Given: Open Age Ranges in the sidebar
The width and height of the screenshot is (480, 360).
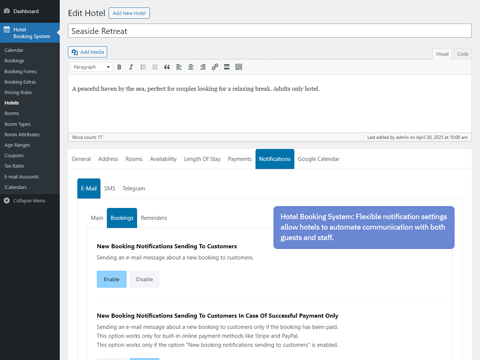Looking at the screenshot, I should tap(17, 145).
